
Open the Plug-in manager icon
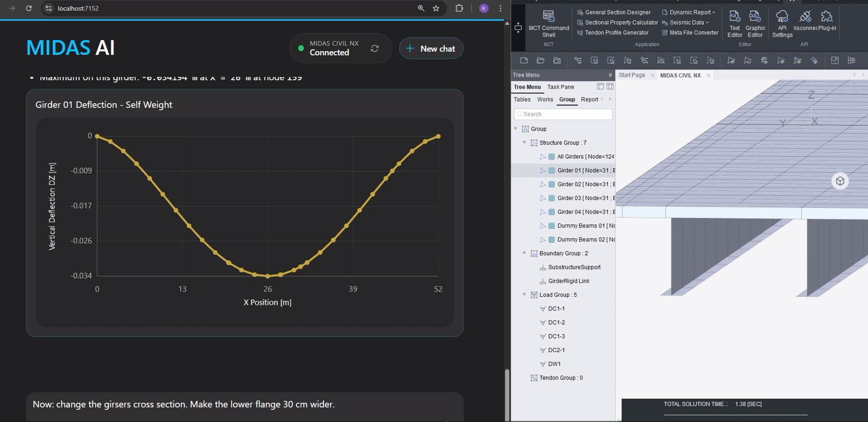tap(827, 21)
